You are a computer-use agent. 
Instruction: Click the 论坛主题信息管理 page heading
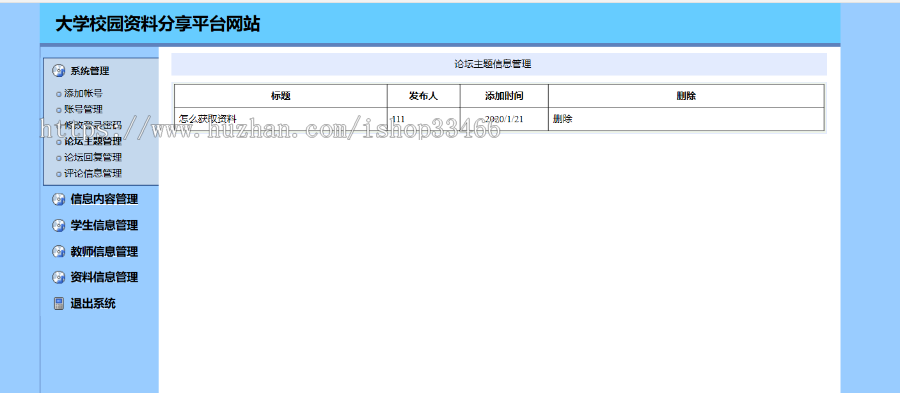pyautogui.click(x=493, y=64)
